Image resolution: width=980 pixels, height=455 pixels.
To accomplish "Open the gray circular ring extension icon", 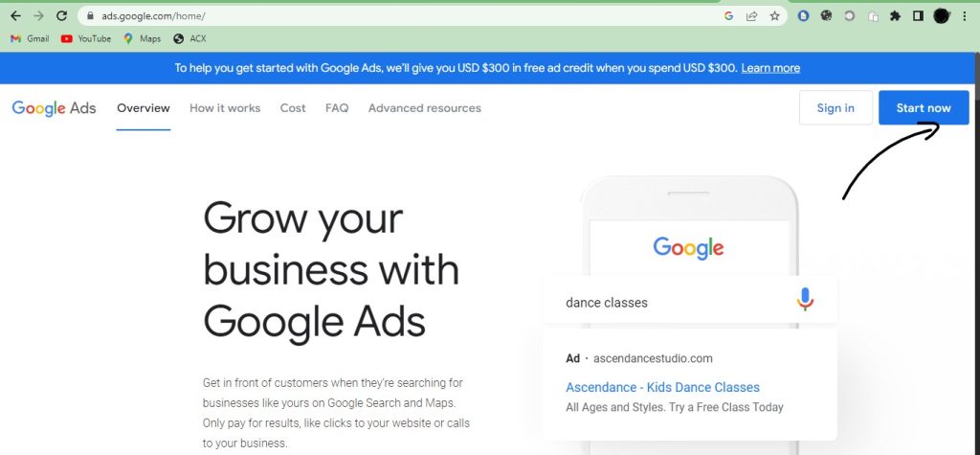I will tap(850, 16).
